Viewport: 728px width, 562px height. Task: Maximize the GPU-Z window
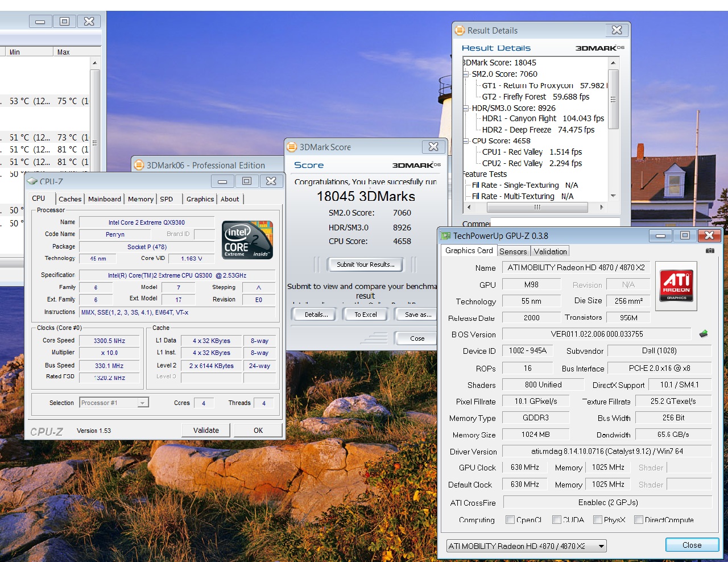(685, 235)
